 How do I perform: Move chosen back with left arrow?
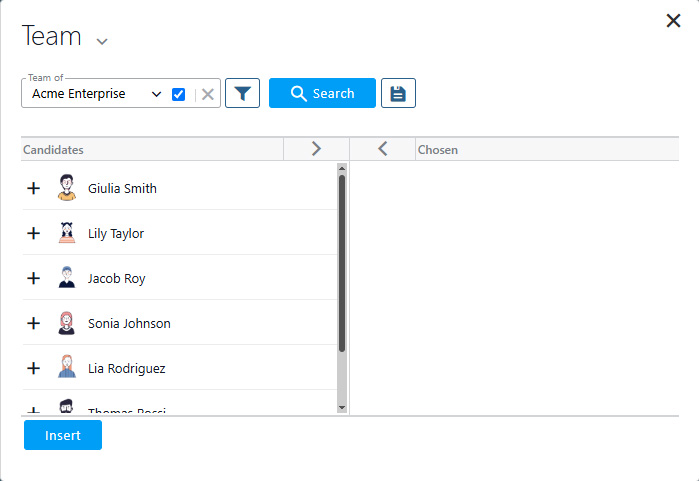pyautogui.click(x=382, y=149)
